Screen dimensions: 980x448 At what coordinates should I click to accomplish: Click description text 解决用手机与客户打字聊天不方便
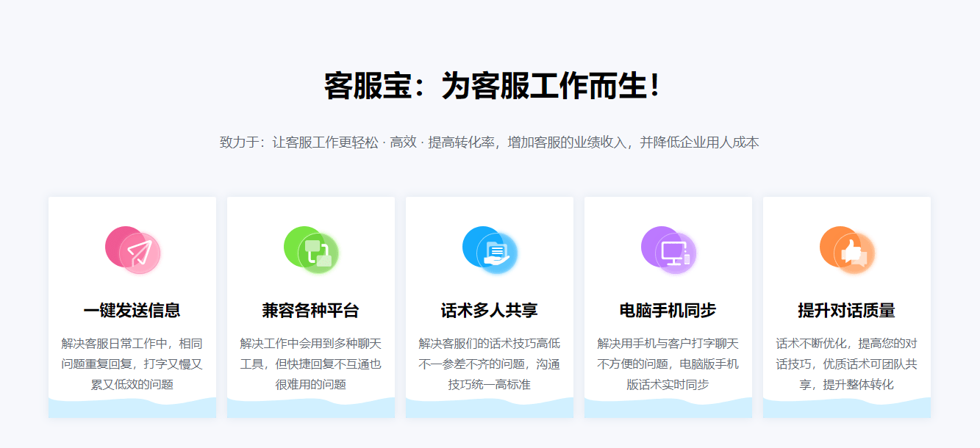[x=668, y=364]
